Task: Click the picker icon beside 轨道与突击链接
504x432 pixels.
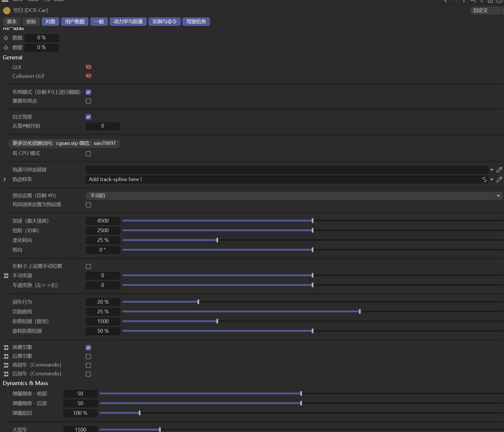Action: tap(499, 170)
